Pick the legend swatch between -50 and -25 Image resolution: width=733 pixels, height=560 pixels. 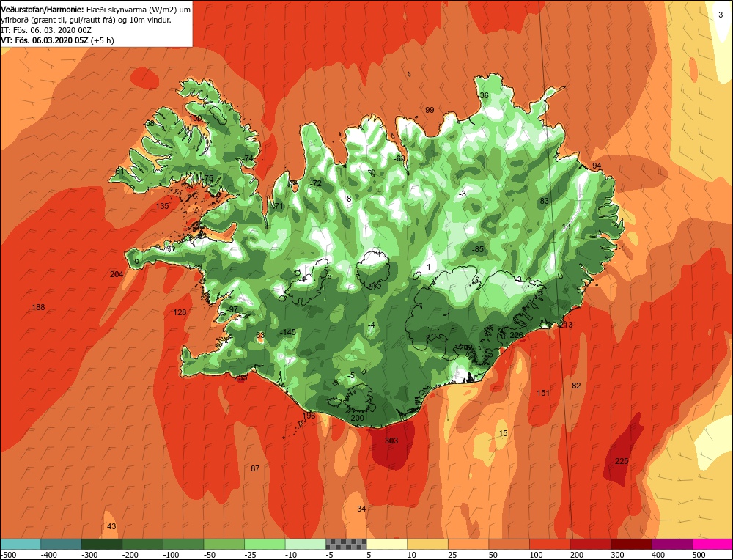pos(224,544)
